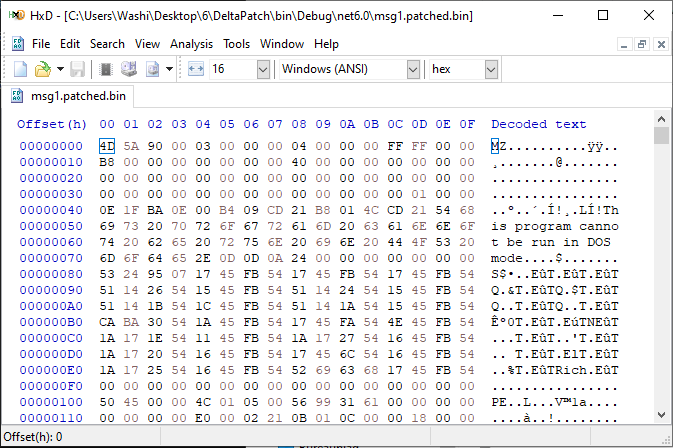The height and width of the screenshot is (448, 673).
Task: Open the Tools menu
Action: pyautogui.click(x=236, y=44)
